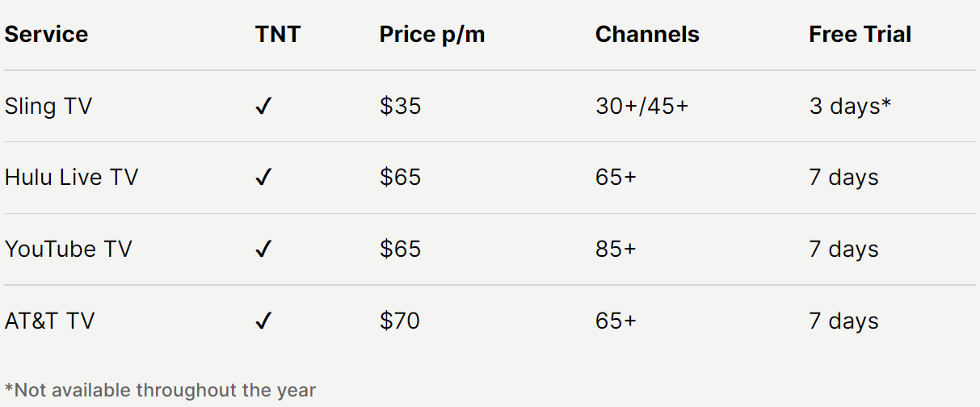This screenshot has height=407, width=980.
Task: Select the 30+/45+ channels cell
Action: click(642, 107)
